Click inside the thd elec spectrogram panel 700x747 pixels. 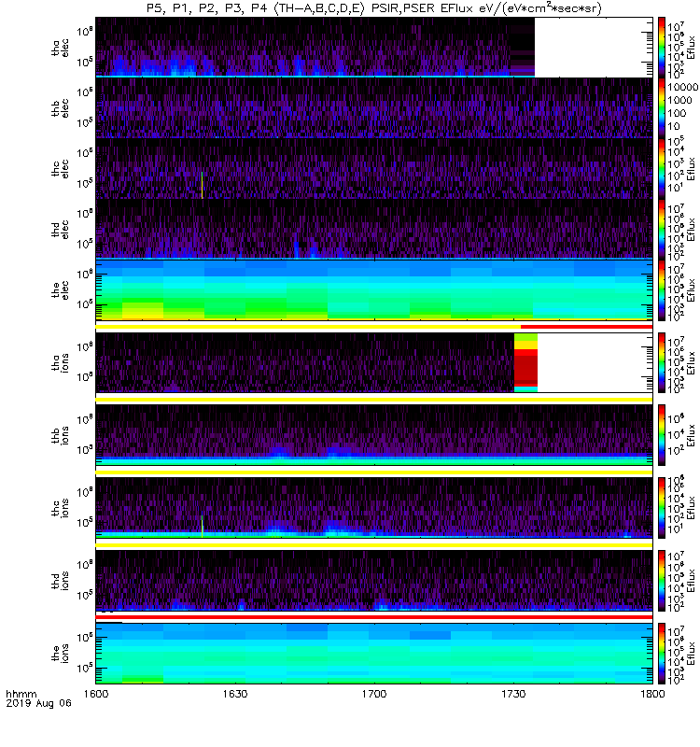(374, 229)
